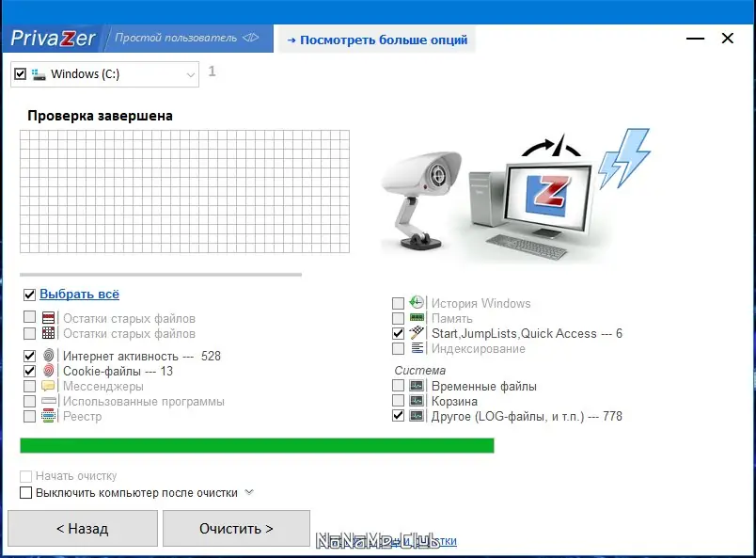This screenshot has height=558, width=756.
Task: Check the Мессенджеры checkbox
Action: (29, 386)
